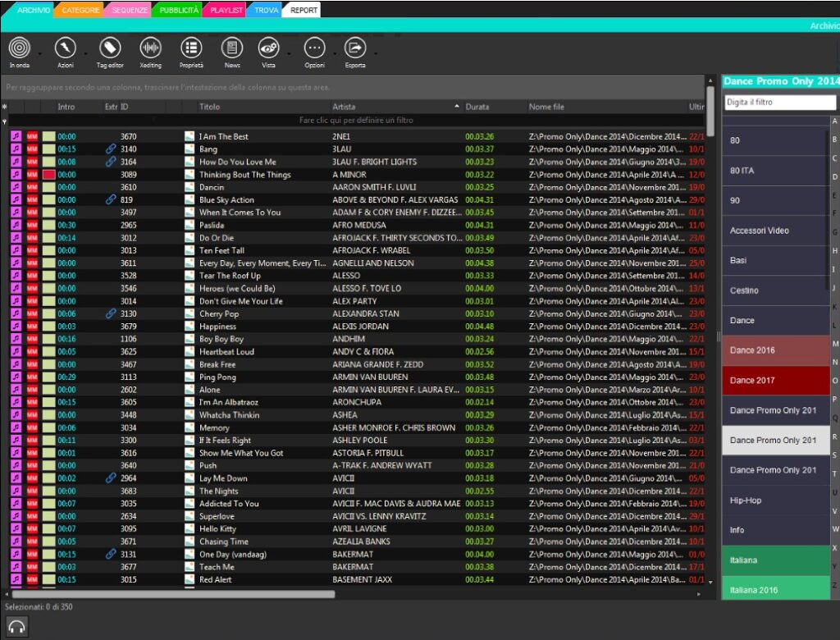The width and height of the screenshot is (840, 640).
Task: Click the red color swatch for Thinking Bout The Things
Action: click(x=48, y=175)
